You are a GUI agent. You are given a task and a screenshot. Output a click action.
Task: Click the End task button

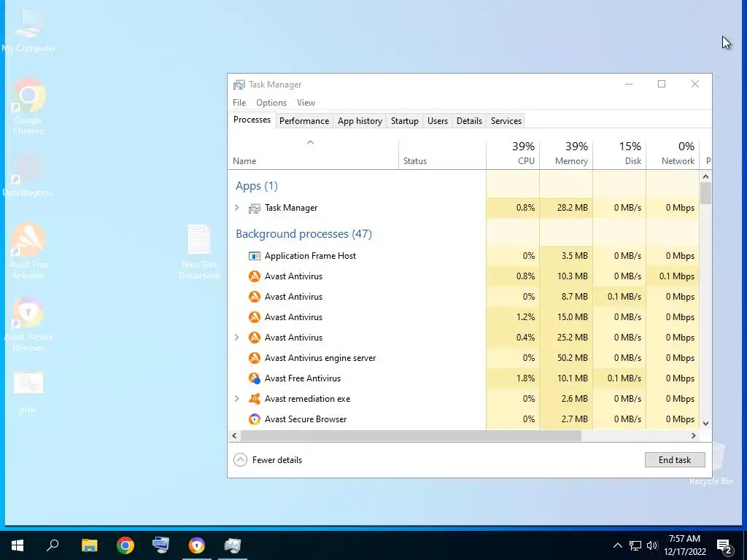[675, 460]
